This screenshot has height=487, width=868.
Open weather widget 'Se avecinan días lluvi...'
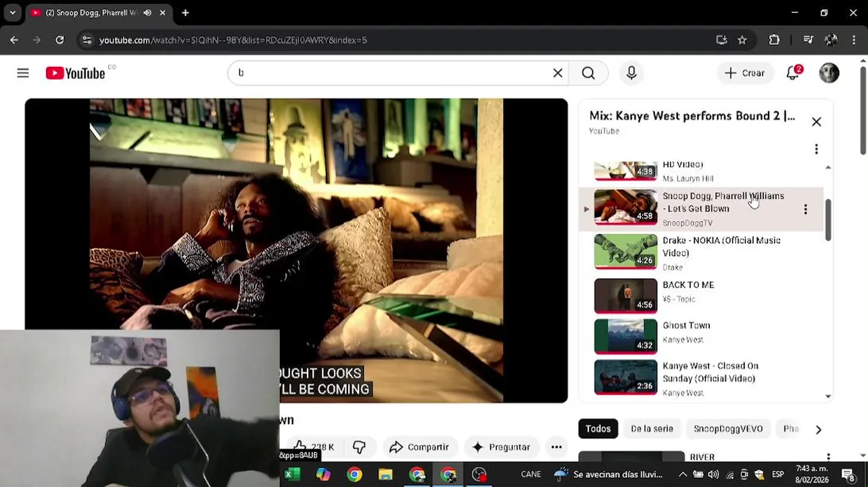pyautogui.click(x=608, y=474)
